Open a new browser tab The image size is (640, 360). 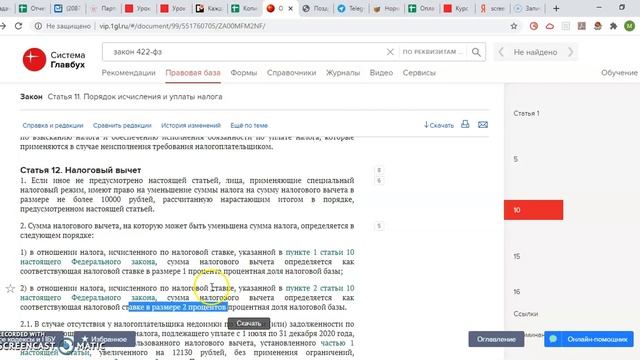click(556, 8)
